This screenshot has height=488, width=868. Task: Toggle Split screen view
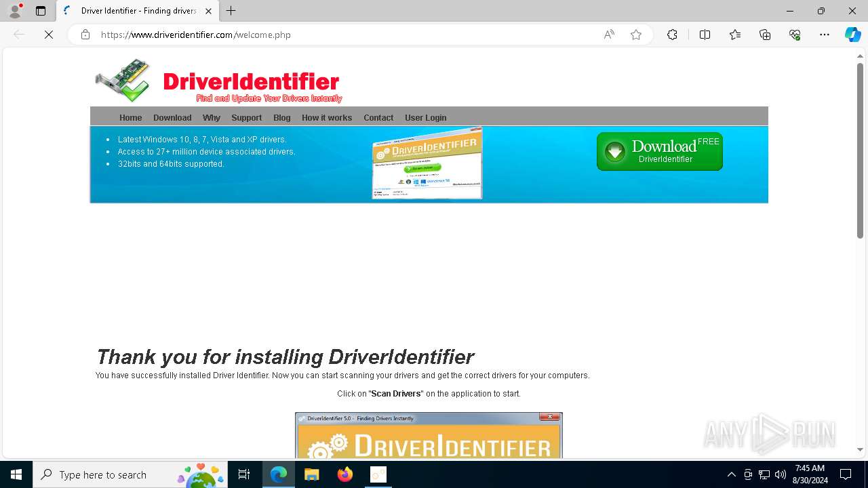pyautogui.click(x=705, y=35)
